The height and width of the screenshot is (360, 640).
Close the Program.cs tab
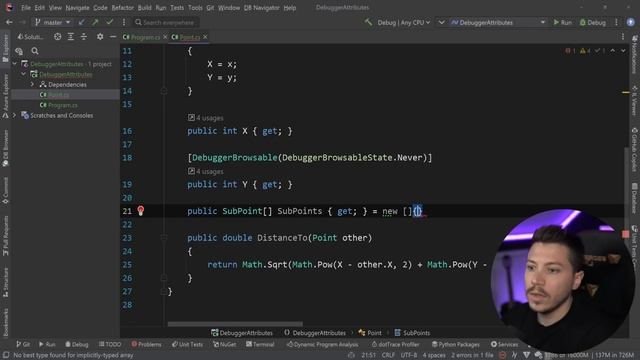[x=165, y=37]
